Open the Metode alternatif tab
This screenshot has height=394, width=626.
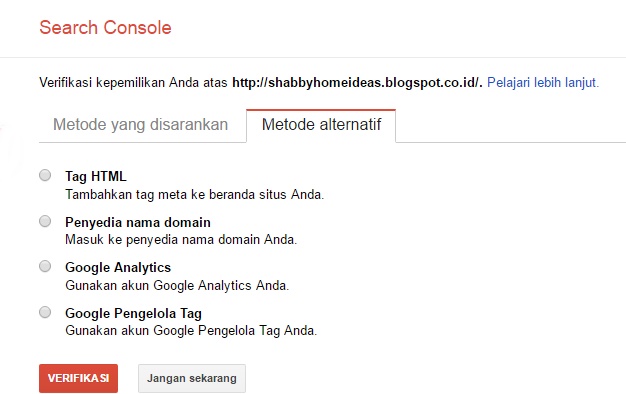tap(321, 125)
